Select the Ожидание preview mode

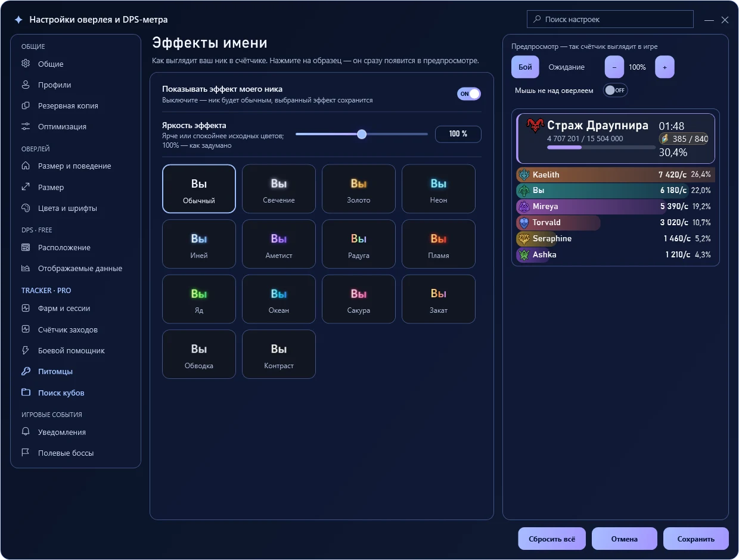point(566,67)
